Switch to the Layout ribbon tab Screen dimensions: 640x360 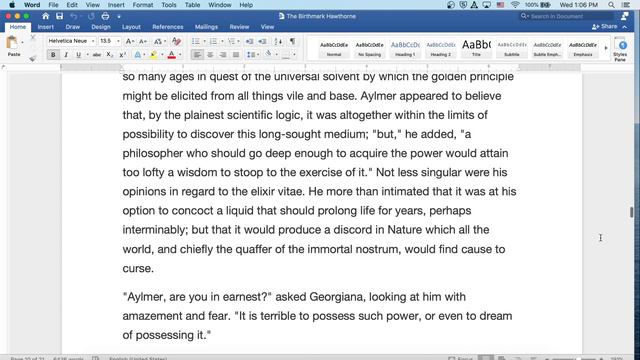(x=131, y=27)
